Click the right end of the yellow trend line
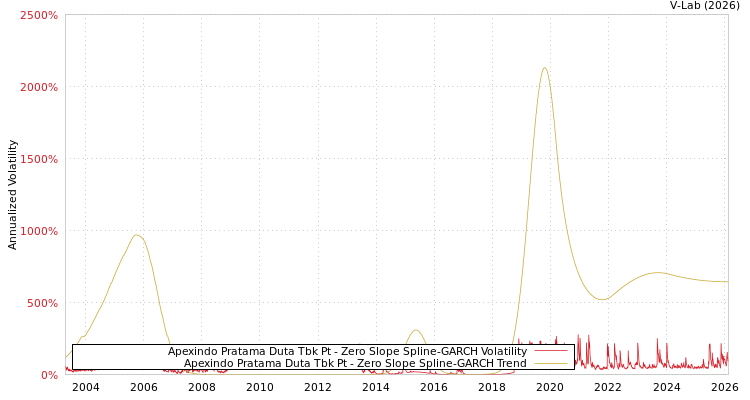Image resolution: width=750 pixels, height=400 pixels. click(726, 282)
